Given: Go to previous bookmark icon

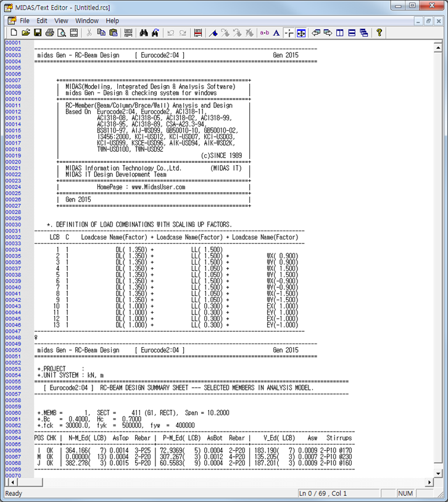Looking at the screenshot, I should coord(237,33).
